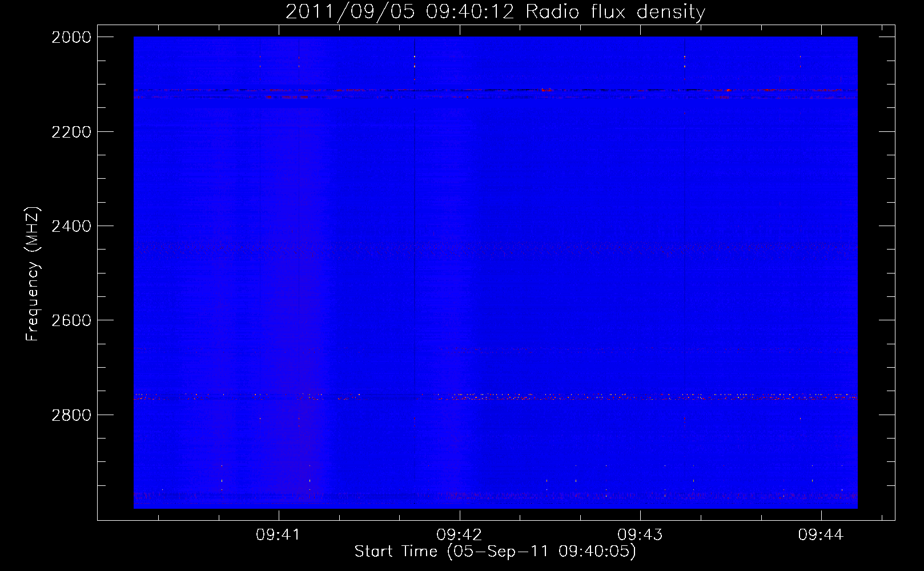Image resolution: width=924 pixels, height=571 pixels.
Task: Click the 09:42 time tick label
Action: click(x=459, y=534)
